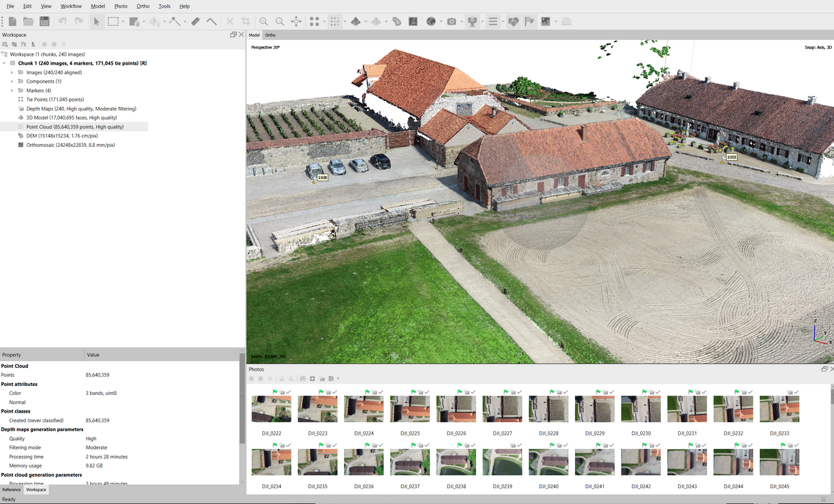The image size is (834, 504).
Task: Capture the model view with the camera icon
Action: click(x=452, y=21)
